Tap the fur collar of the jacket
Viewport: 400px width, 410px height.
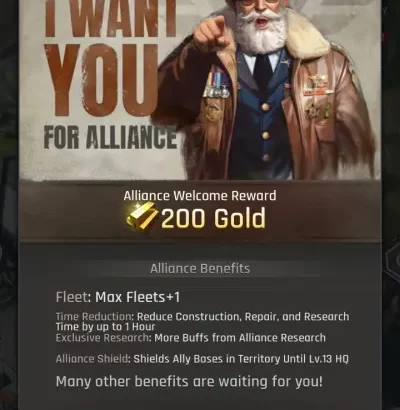[308, 35]
